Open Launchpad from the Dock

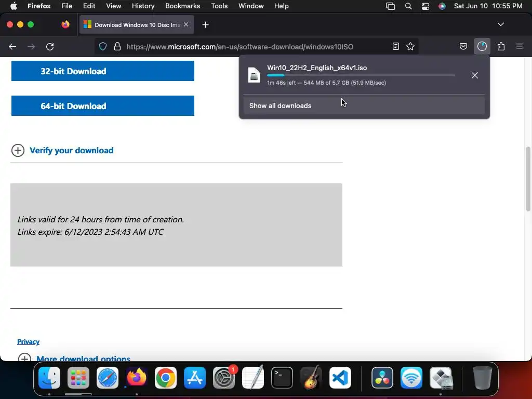click(78, 378)
